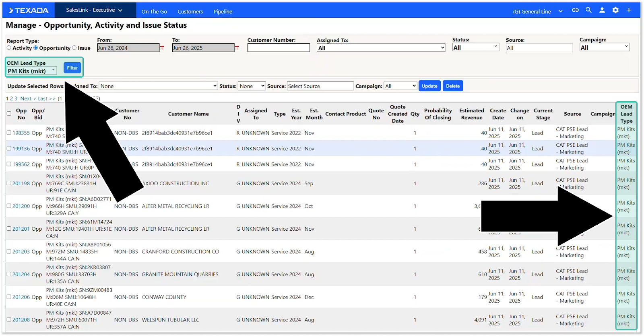Check the row for opportunity 199136
The width and height of the screenshot is (644, 336).
[9, 148]
